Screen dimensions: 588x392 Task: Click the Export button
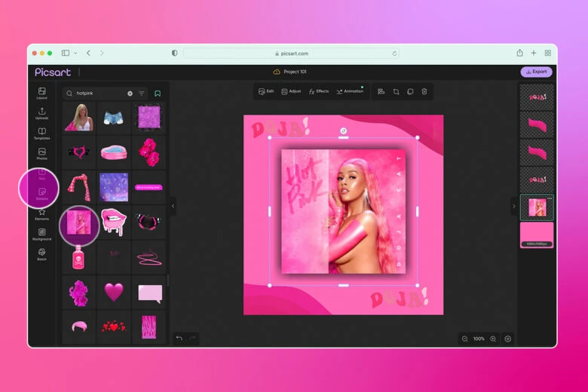tap(536, 72)
